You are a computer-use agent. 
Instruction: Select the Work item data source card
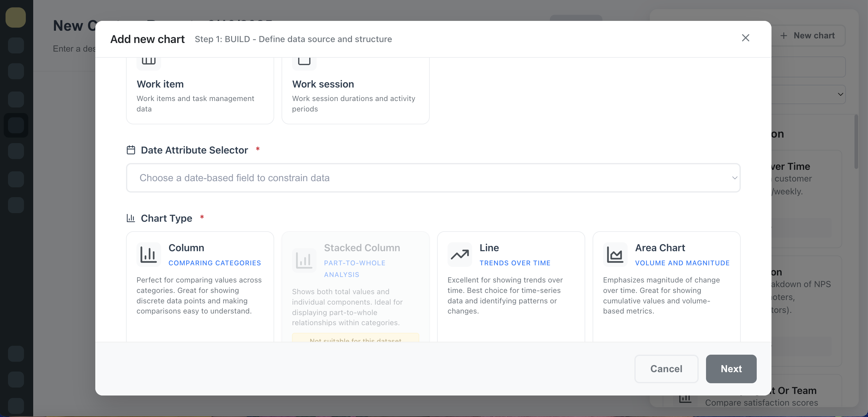click(200, 90)
